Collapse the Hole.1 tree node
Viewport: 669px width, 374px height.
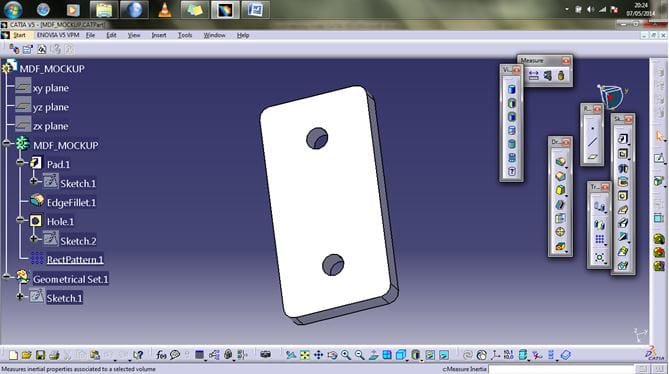click(x=20, y=220)
